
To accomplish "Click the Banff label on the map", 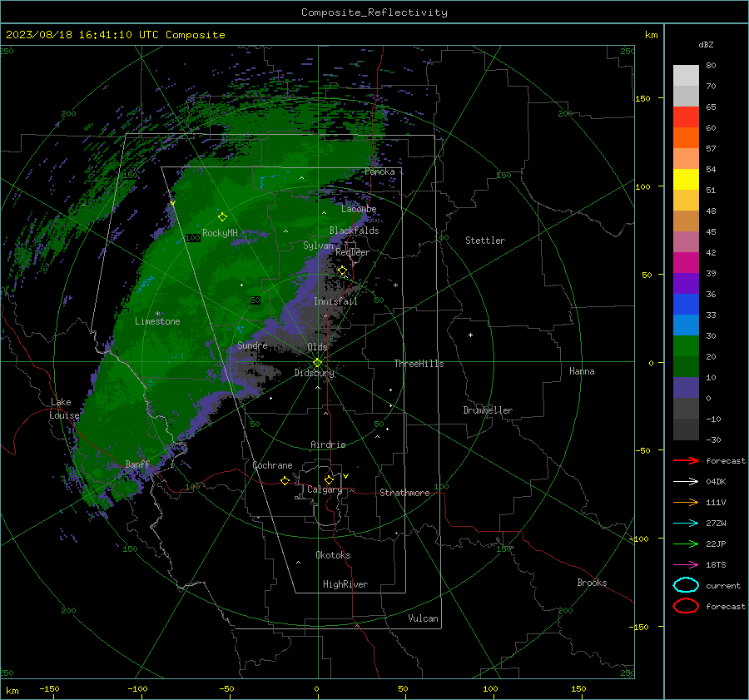I will coord(137,464).
